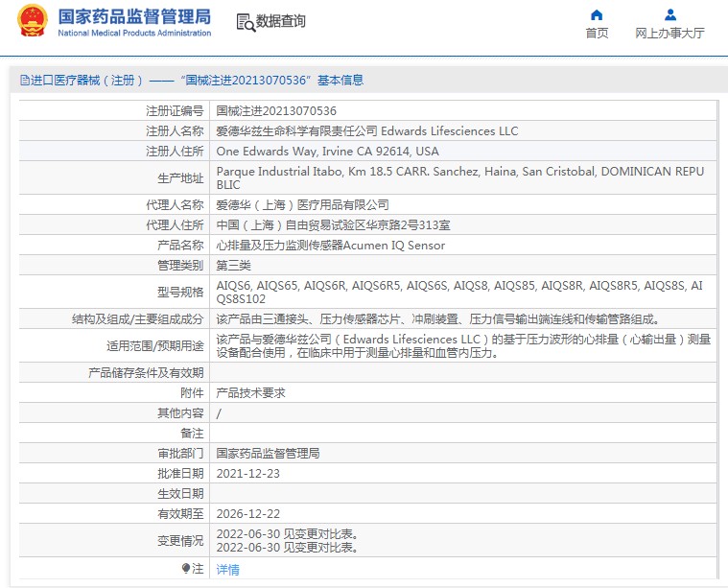
Task: Click the 变更情况 label
Action: [x=180, y=541]
